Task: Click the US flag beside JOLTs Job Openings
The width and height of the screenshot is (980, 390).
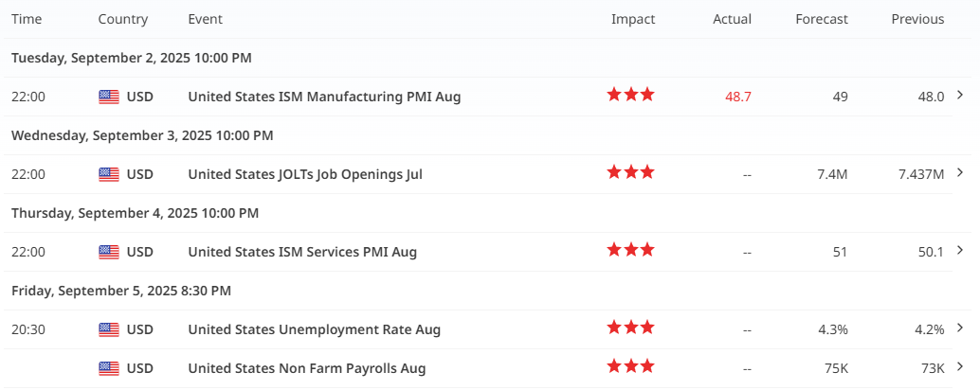Action: click(x=109, y=174)
